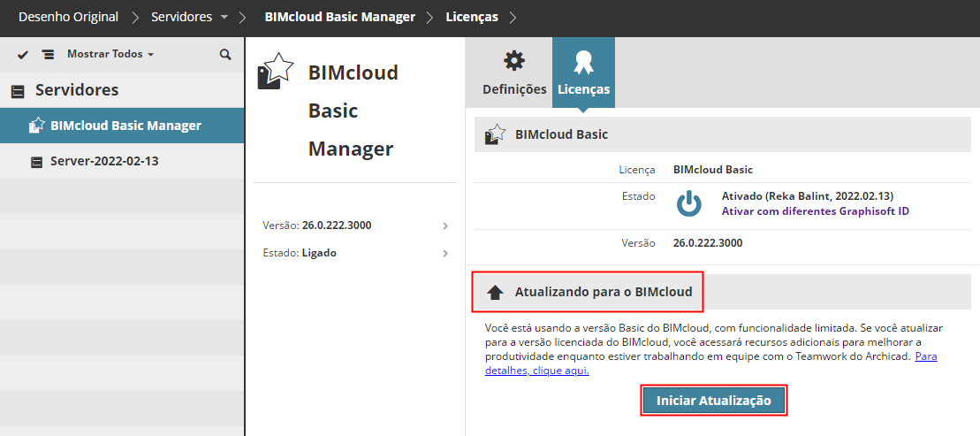The height and width of the screenshot is (436, 980).
Task: Open the Servidores breadcrumb dropdown arrow
Action: click(224, 18)
